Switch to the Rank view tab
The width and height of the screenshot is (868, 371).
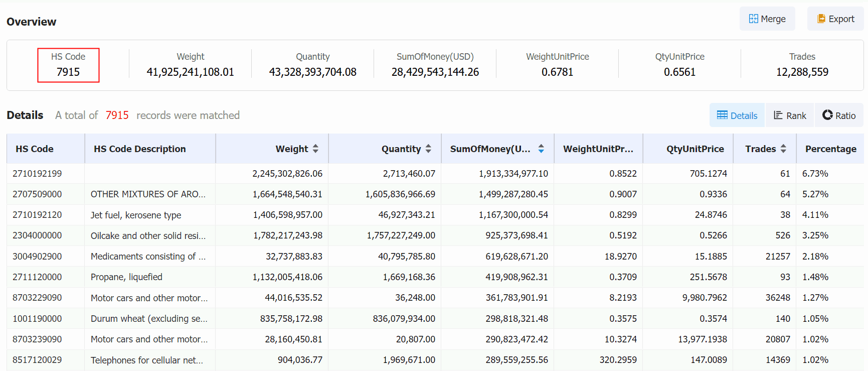coord(790,115)
